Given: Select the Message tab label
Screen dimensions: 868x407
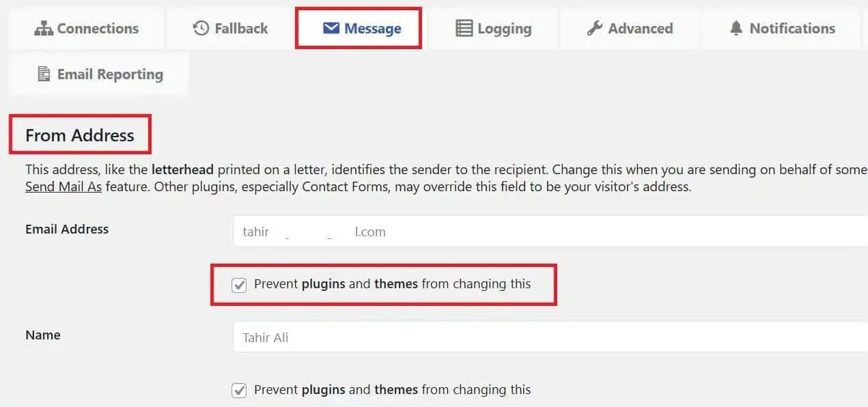Looking at the screenshot, I should (372, 29).
